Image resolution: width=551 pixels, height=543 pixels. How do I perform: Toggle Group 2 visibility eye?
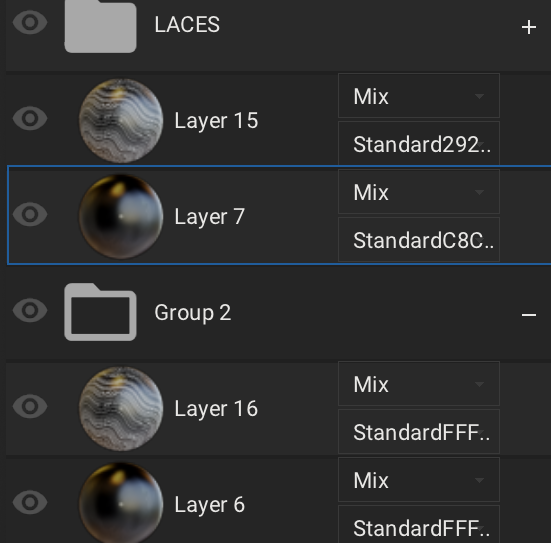pyautogui.click(x=30, y=310)
